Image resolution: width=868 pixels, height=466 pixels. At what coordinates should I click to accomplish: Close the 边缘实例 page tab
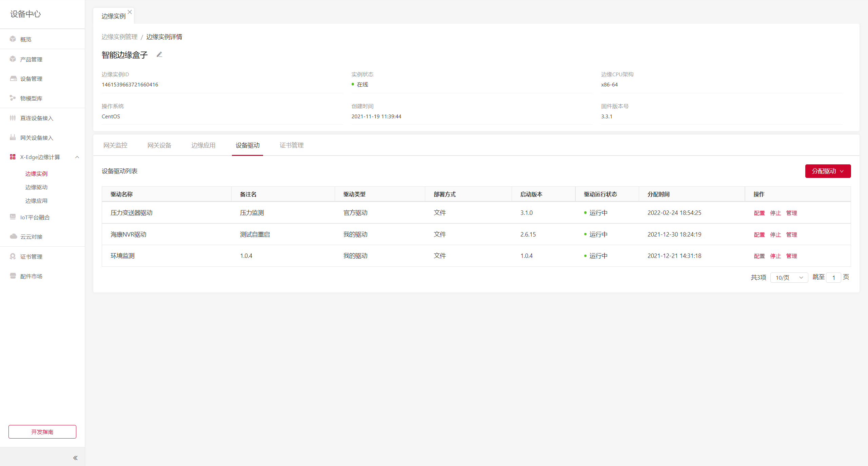(x=130, y=12)
